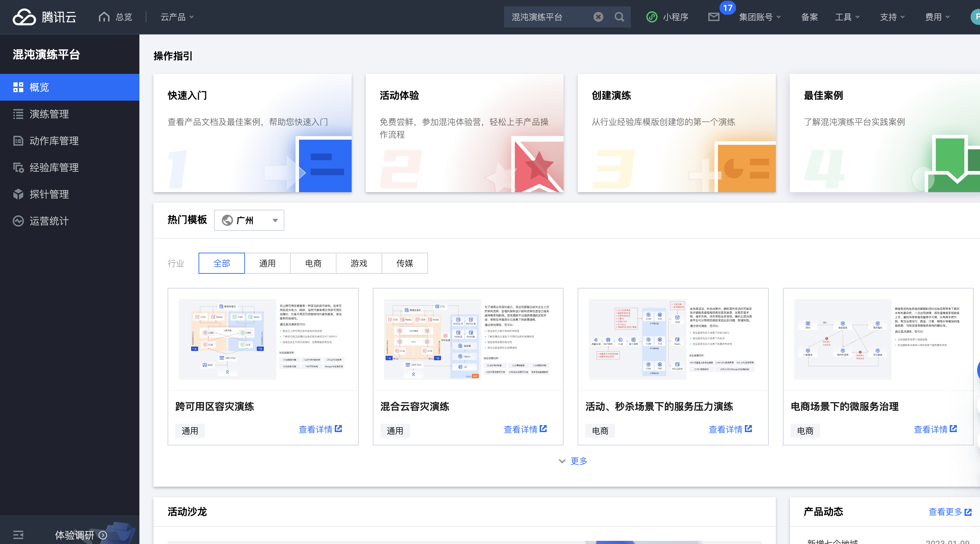Click the Tencent Cloud logo
This screenshot has width=980, height=544.
44,17
